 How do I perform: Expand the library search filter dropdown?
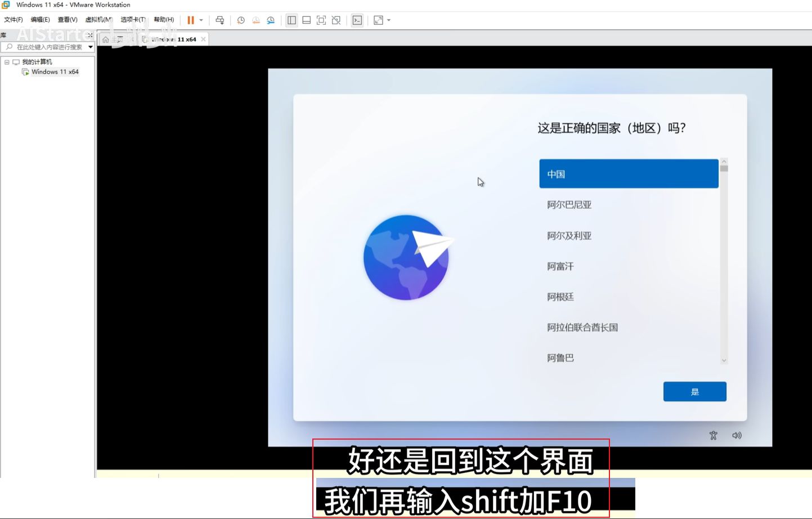point(91,47)
